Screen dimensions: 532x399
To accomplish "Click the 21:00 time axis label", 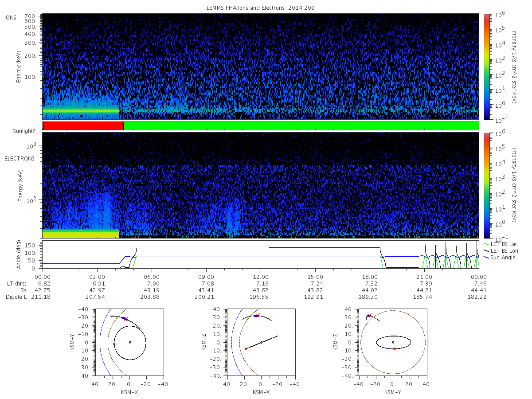I will pyautogui.click(x=424, y=276).
